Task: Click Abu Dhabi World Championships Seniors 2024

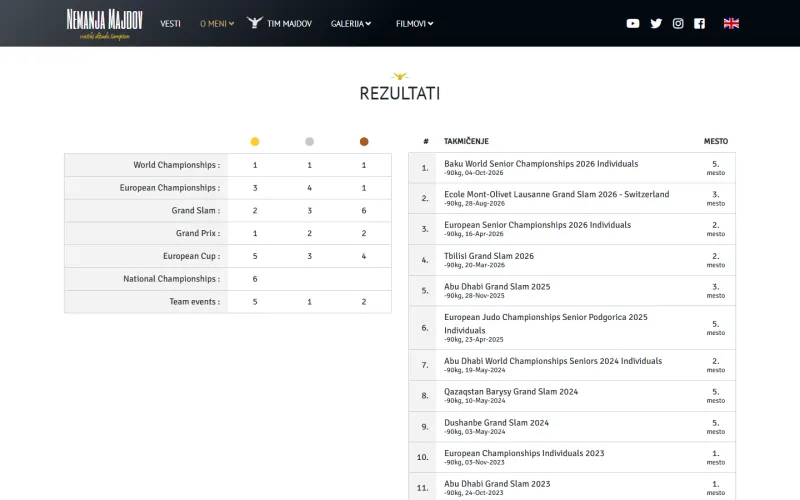Action: point(553,361)
